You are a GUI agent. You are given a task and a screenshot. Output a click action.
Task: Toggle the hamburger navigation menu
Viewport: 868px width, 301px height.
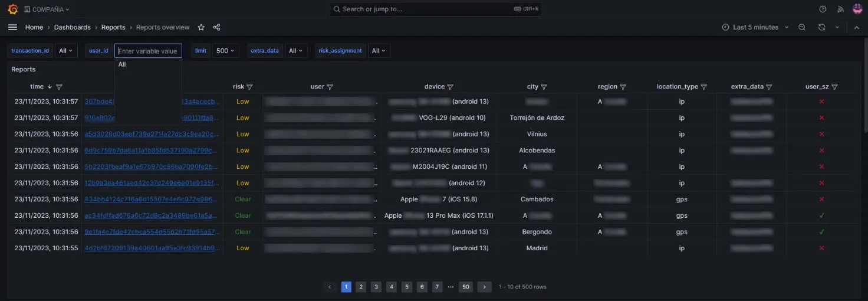(x=12, y=27)
